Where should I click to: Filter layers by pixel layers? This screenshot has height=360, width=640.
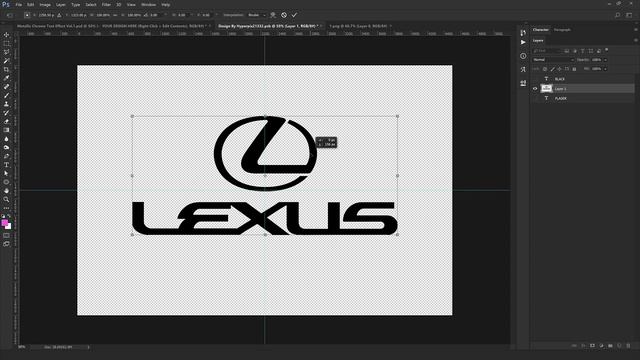pos(567,51)
